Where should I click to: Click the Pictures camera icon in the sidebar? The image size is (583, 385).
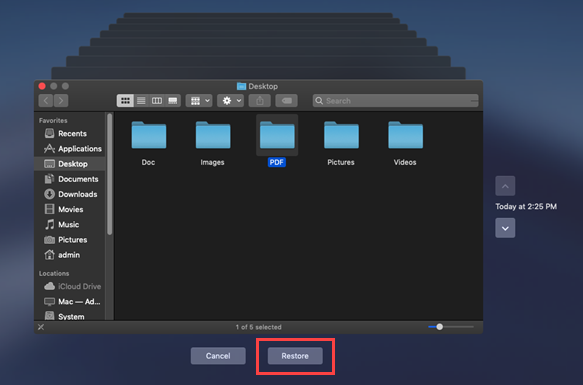coord(49,240)
